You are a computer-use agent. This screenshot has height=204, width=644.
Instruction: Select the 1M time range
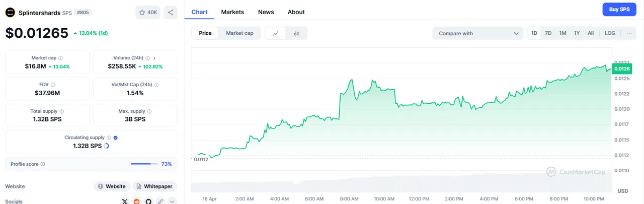click(x=562, y=33)
